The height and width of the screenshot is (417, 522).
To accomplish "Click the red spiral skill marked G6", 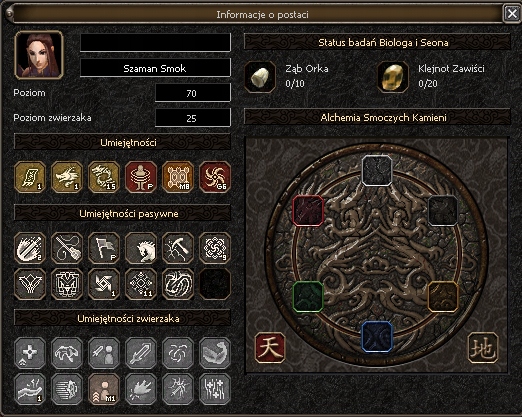I will (x=215, y=177).
